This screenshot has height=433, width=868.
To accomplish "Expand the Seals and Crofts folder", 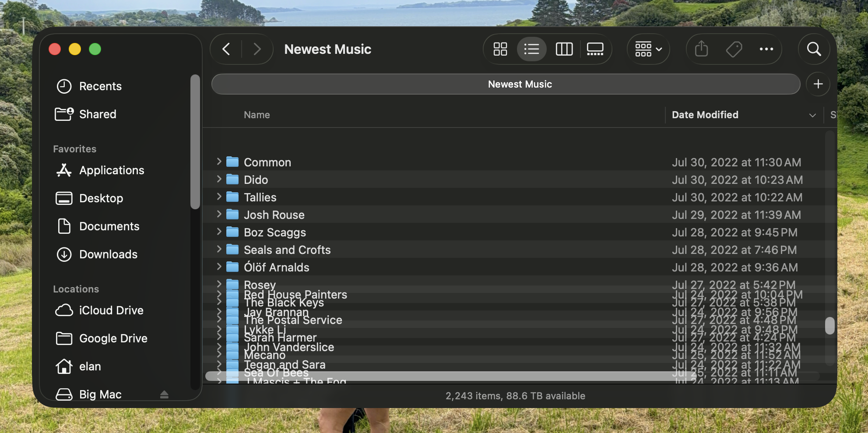I will tap(219, 250).
